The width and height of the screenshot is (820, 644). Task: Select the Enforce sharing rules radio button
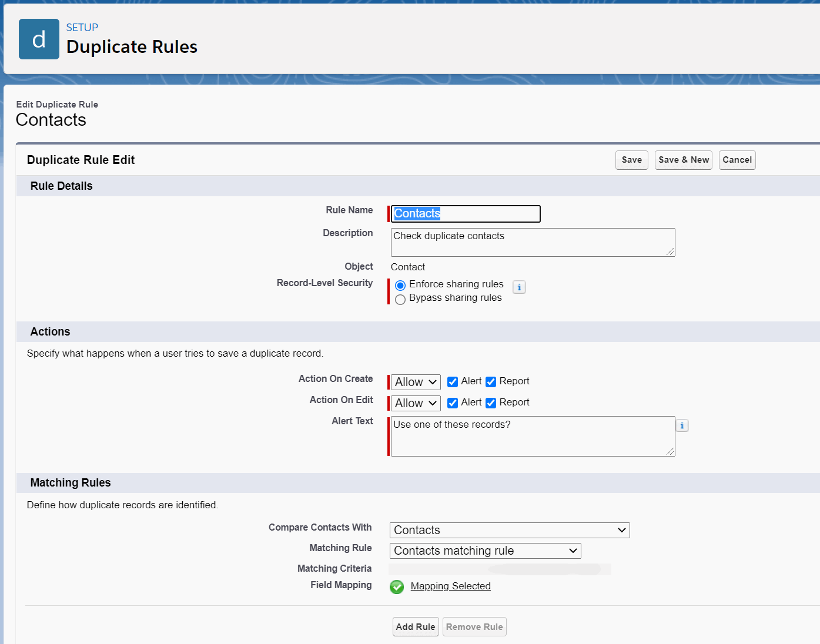point(400,285)
